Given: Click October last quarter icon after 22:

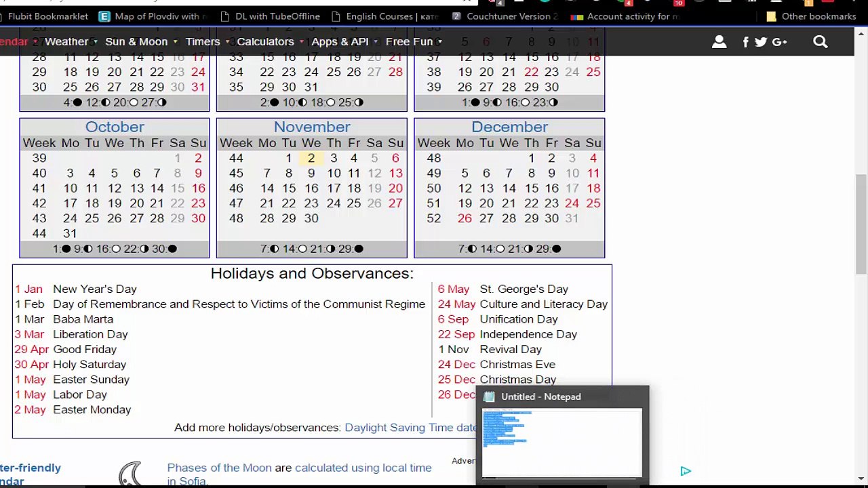Looking at the screenshot, I should (144, 249).
